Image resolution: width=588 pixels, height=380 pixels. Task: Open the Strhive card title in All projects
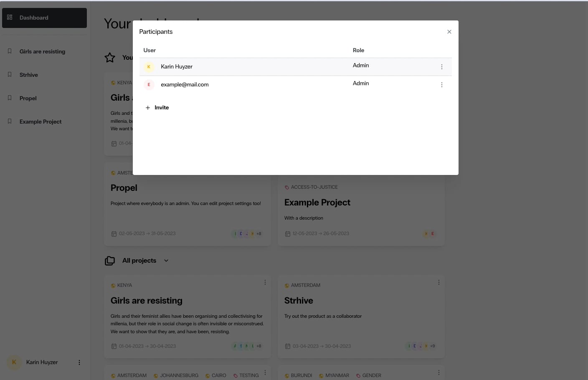299,301
